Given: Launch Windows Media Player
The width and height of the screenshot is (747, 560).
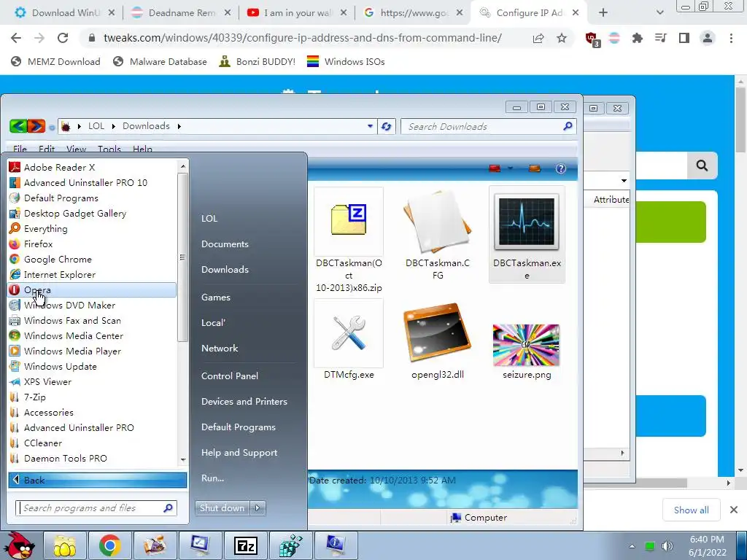Looking at the screenshot, I should click(92, 351).
